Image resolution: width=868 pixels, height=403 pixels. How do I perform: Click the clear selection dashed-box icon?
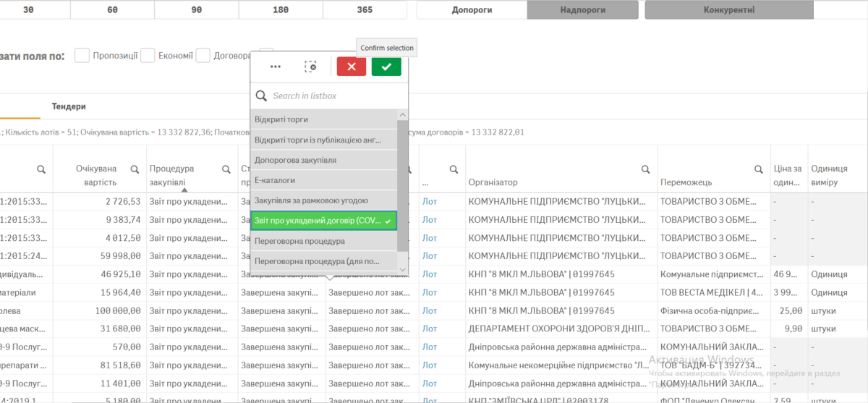tap(310, 67)
